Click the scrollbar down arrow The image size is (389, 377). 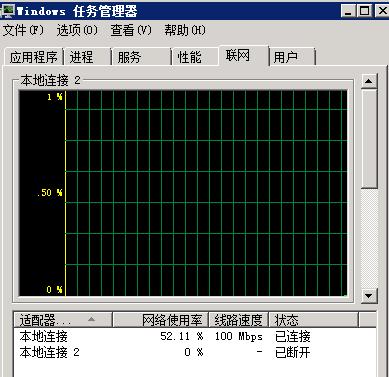coord(369,295)
